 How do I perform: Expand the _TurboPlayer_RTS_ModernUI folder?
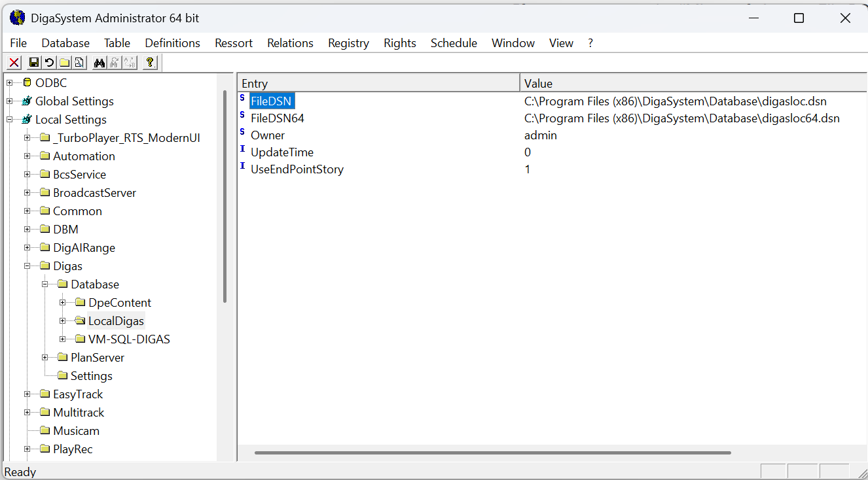(27, 138)
